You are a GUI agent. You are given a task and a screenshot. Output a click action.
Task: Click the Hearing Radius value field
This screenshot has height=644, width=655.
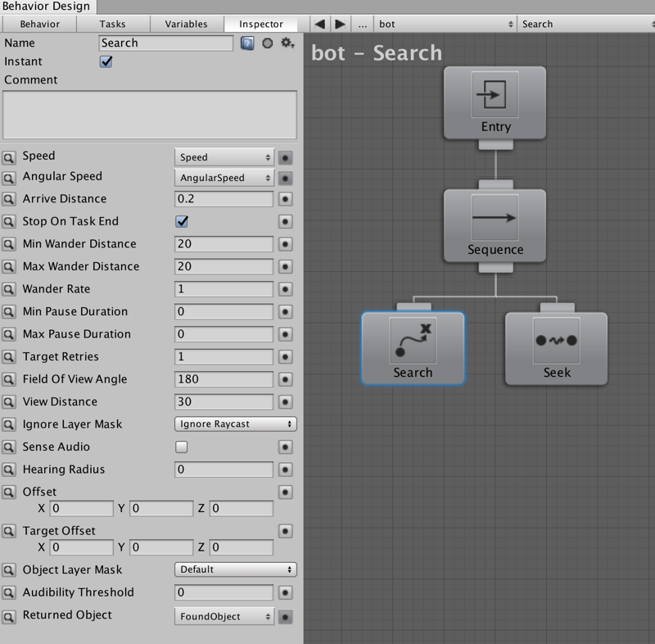click(x=224, y=469)
